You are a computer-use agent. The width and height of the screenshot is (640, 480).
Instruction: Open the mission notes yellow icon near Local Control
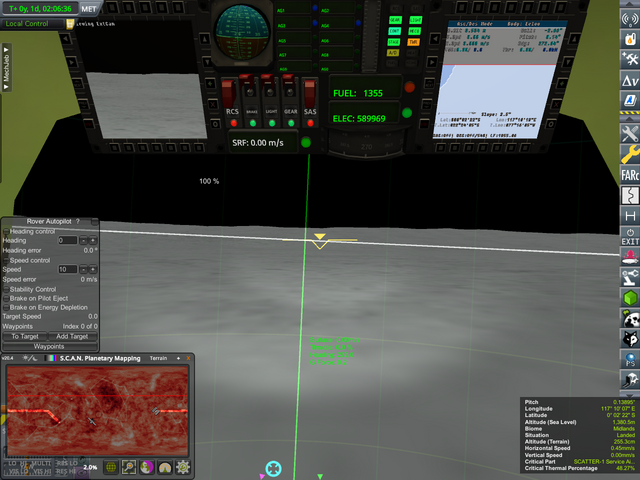pos(70,24)
